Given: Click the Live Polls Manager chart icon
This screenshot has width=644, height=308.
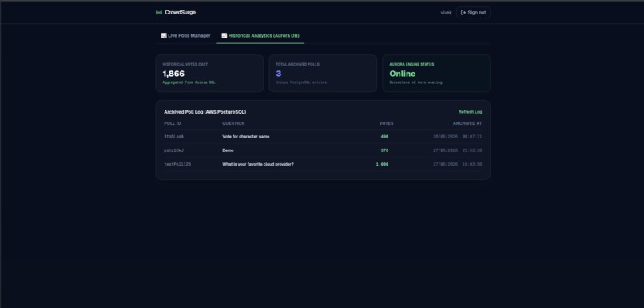Looking at the screenshot, I should pos(164,36).
